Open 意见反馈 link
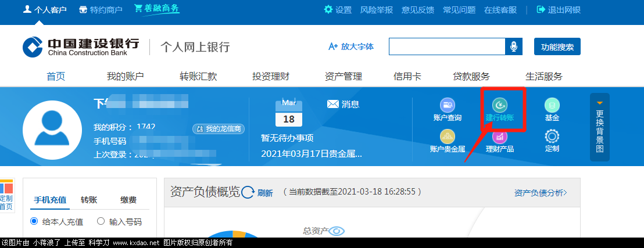 [418, 10]
